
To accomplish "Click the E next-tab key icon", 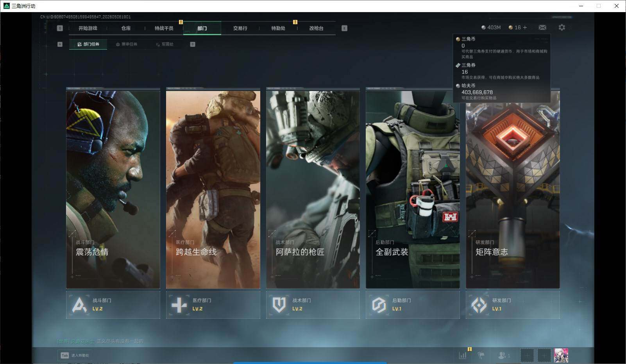I will (344, 28).
